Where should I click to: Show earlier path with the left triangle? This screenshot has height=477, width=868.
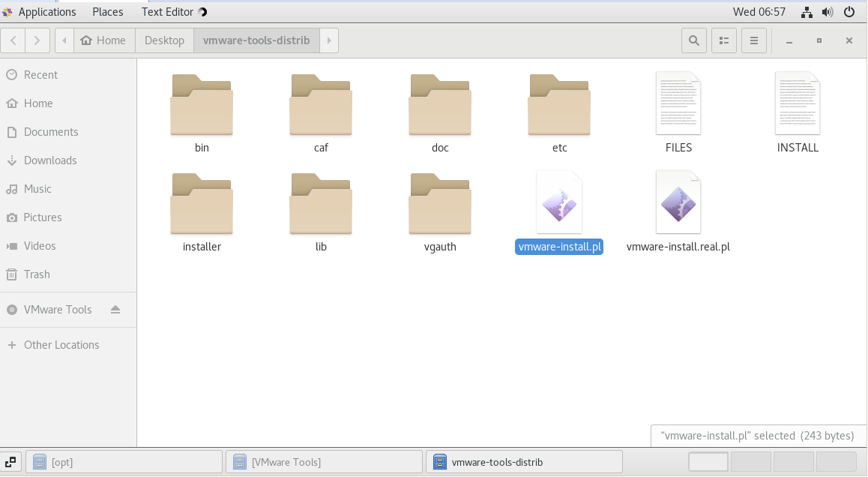point(64,40)
